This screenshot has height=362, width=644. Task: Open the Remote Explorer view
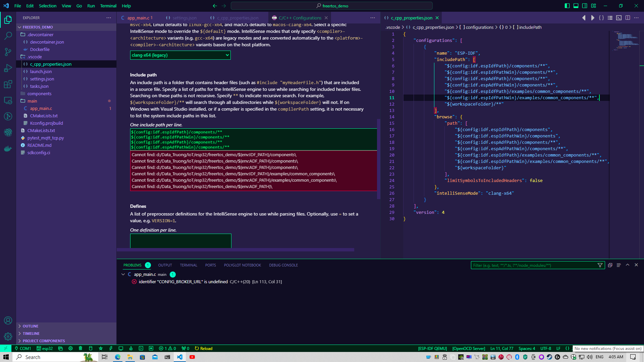tap(8, 100)
